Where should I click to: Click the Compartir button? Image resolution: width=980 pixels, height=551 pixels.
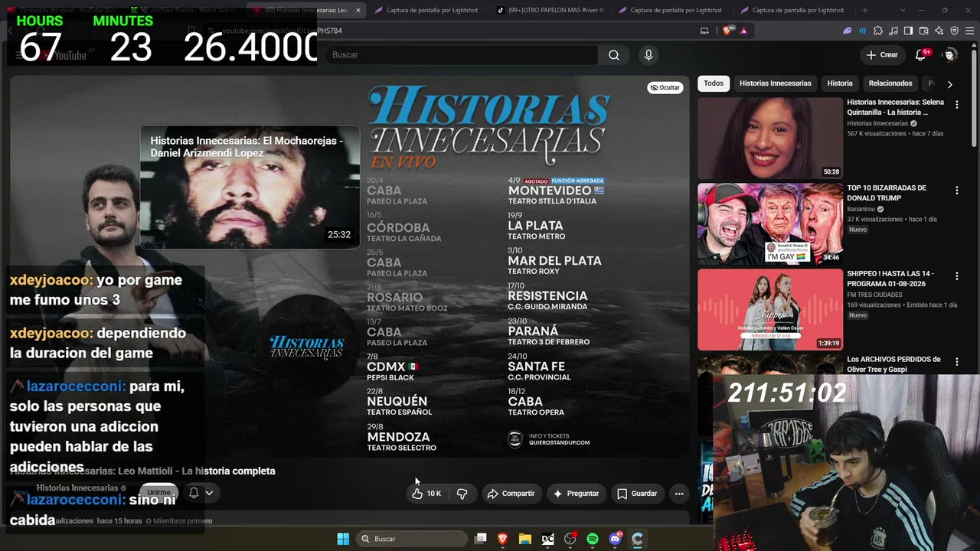pos(511,494)
